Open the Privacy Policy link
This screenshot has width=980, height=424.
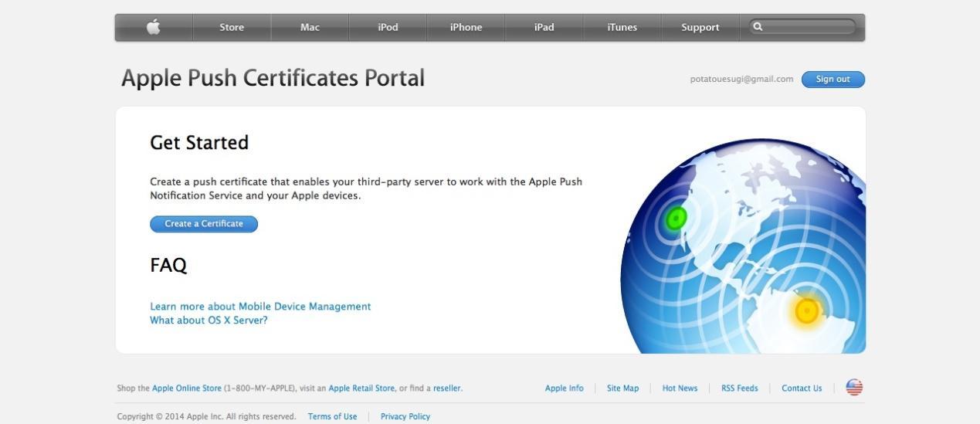(405, 416)
